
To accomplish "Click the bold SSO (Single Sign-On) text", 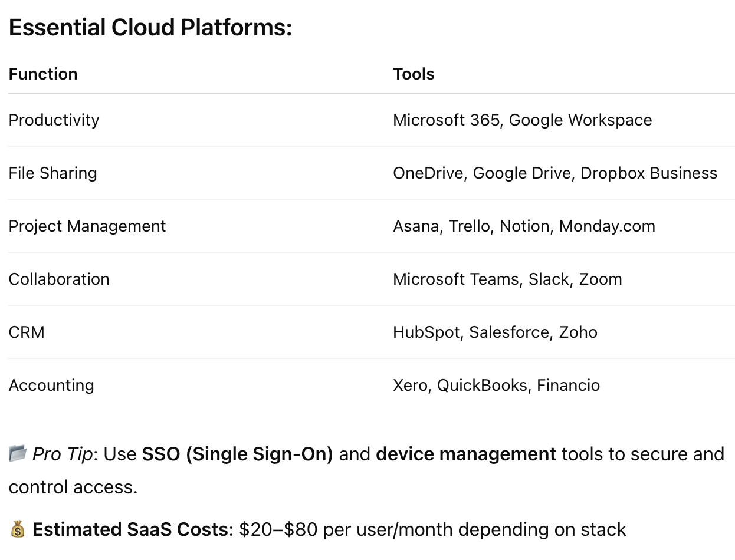I will tap(238, 454).
